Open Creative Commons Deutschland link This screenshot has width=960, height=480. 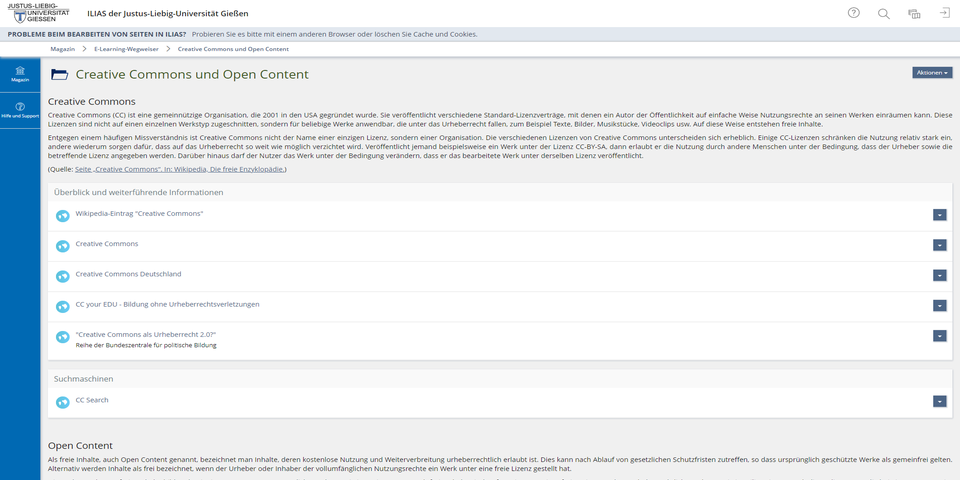(x=128, y=274)
